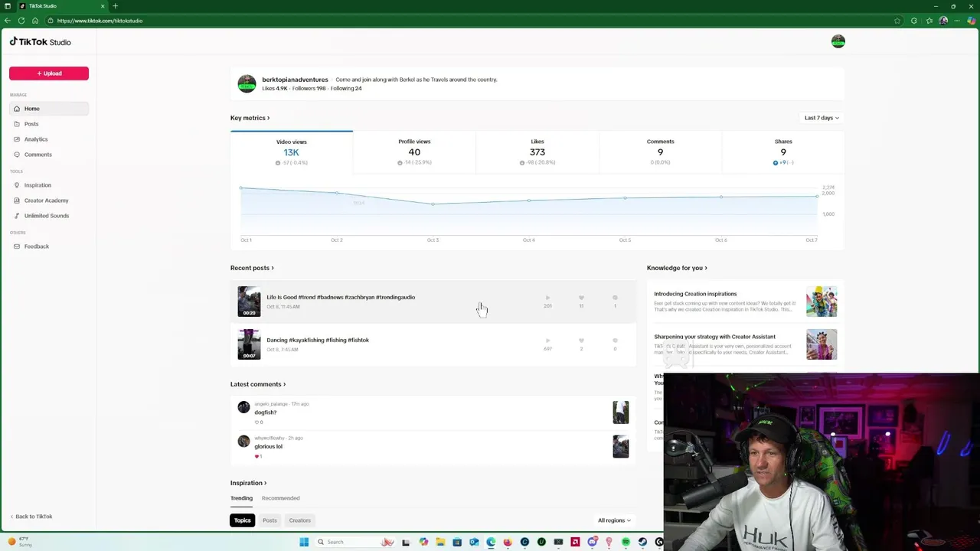The image size is (980, 551).
Task: Open Unlimited Sounds in the sidebar
Action: tap(49, 216)
